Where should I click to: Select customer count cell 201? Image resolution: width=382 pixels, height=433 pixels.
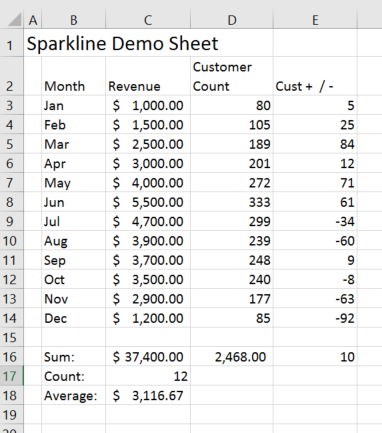(232, 163)
